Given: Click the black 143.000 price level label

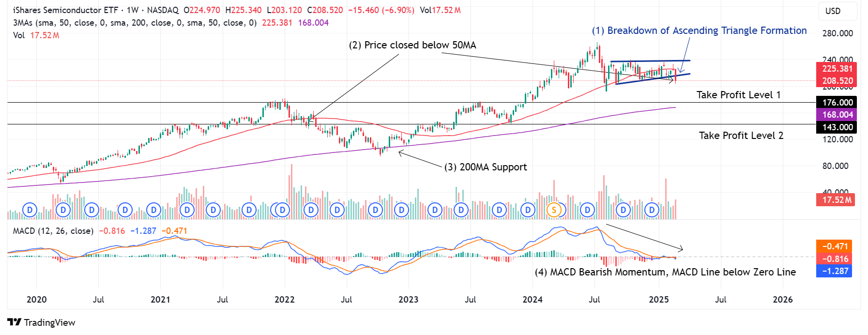Looking at the screenshot, I should click(x=837, y=127).
